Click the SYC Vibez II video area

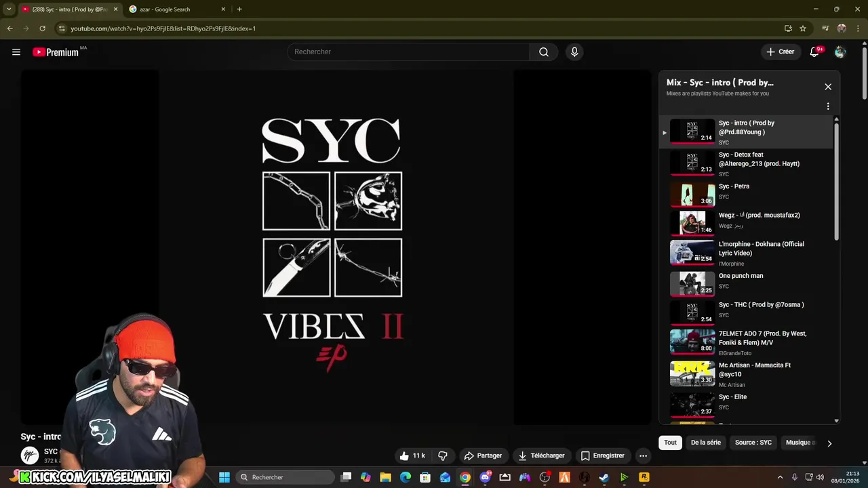[x=336, y=247]
